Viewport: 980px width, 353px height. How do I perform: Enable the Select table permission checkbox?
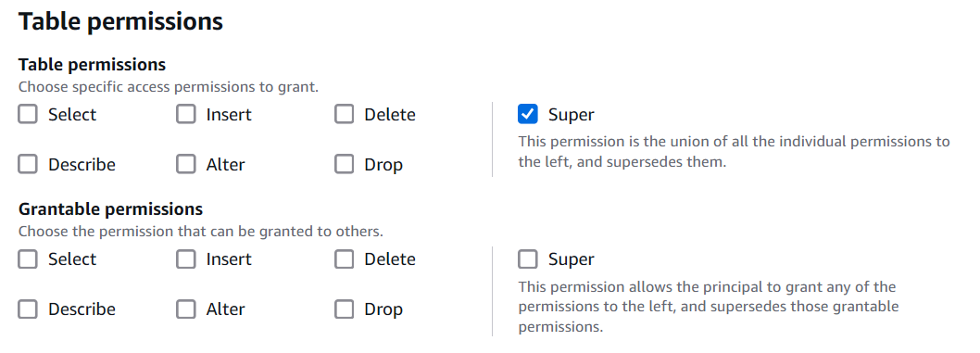pos(28,114)
